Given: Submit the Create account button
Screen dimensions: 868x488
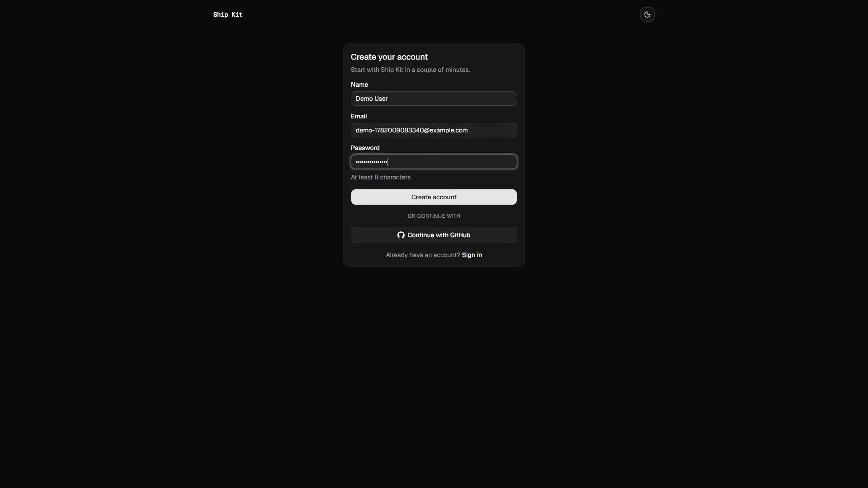Looking at the screenshot, I should (x=434, y=197).
